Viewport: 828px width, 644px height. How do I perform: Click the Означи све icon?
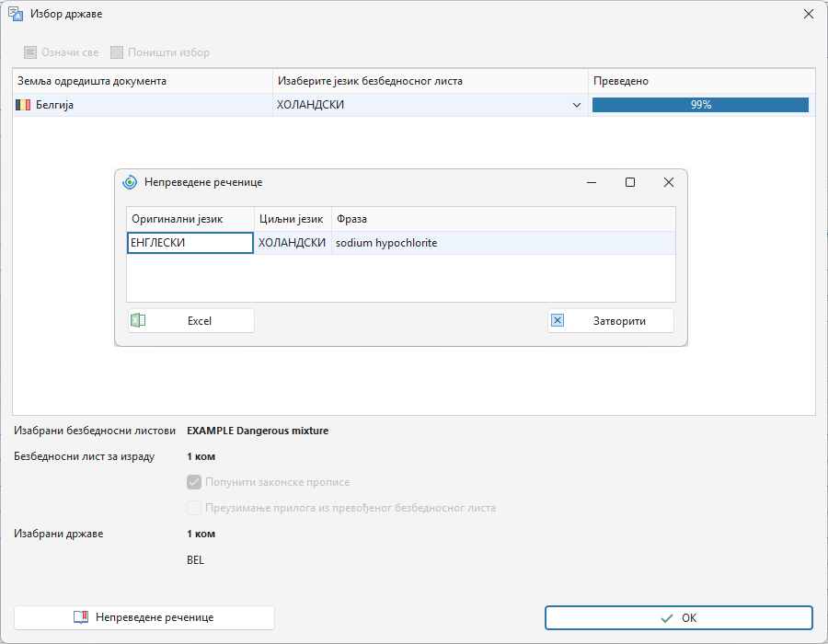(x=30, y=52)
